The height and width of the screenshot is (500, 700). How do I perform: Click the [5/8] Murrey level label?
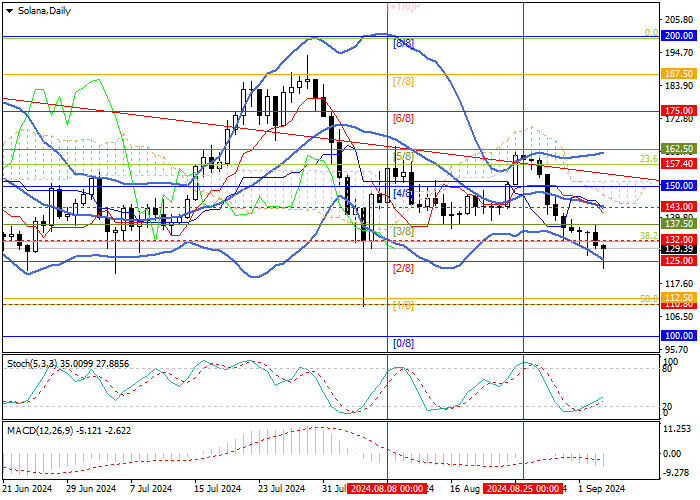click(x=403, y=156)
